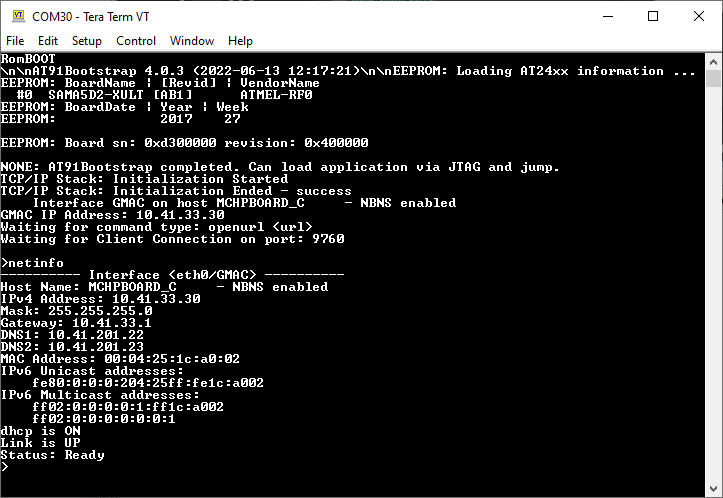Click the final '>' command prompt

[5, 467]
